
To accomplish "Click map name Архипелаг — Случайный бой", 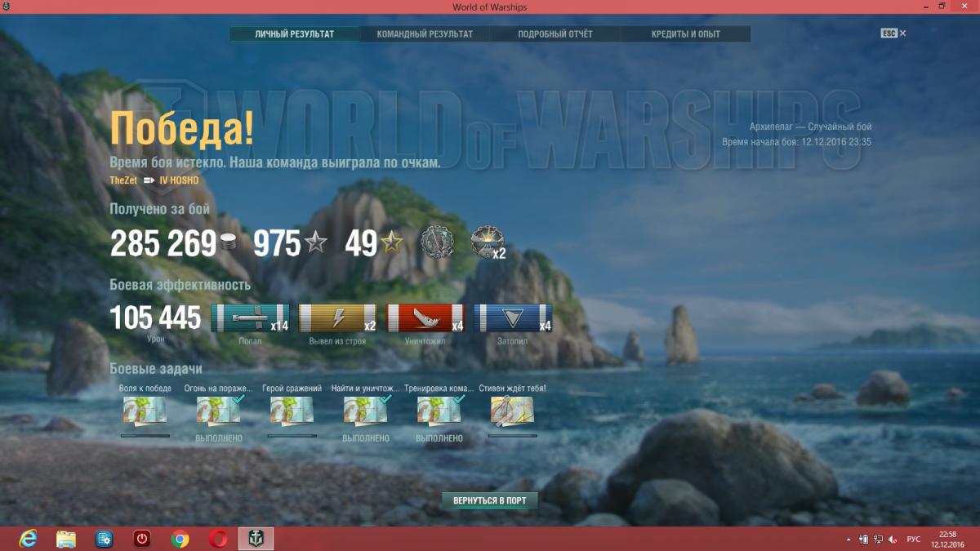I will tap(811, 127).
